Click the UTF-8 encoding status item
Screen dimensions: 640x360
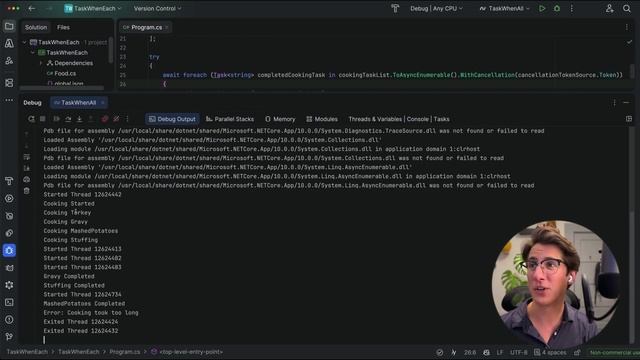coord(519,352)
